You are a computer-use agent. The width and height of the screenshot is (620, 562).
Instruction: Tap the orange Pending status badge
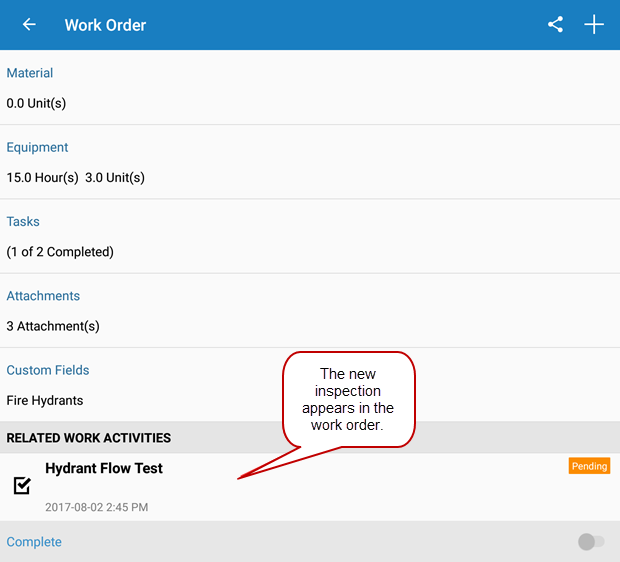pos(589,466)
